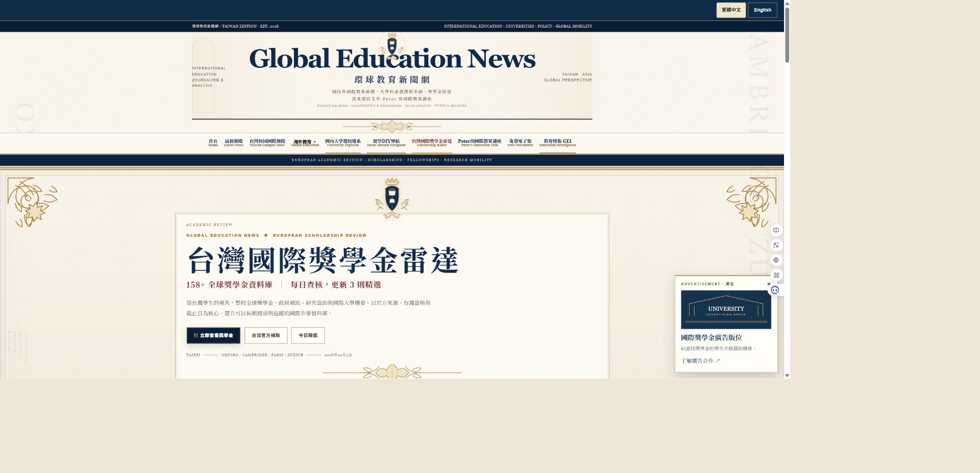Open the book reader icon in sidebar
The image size is (980, 473).
click(776, 230)
